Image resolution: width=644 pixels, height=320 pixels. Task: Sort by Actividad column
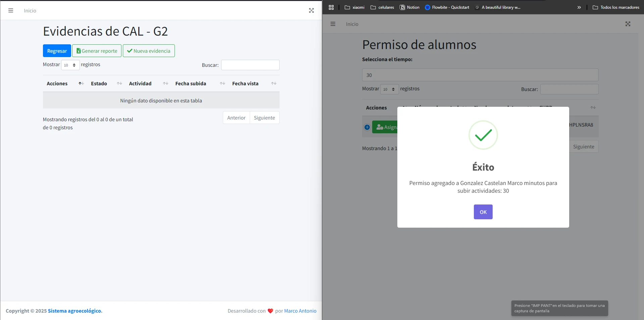(x=148, y=83)
